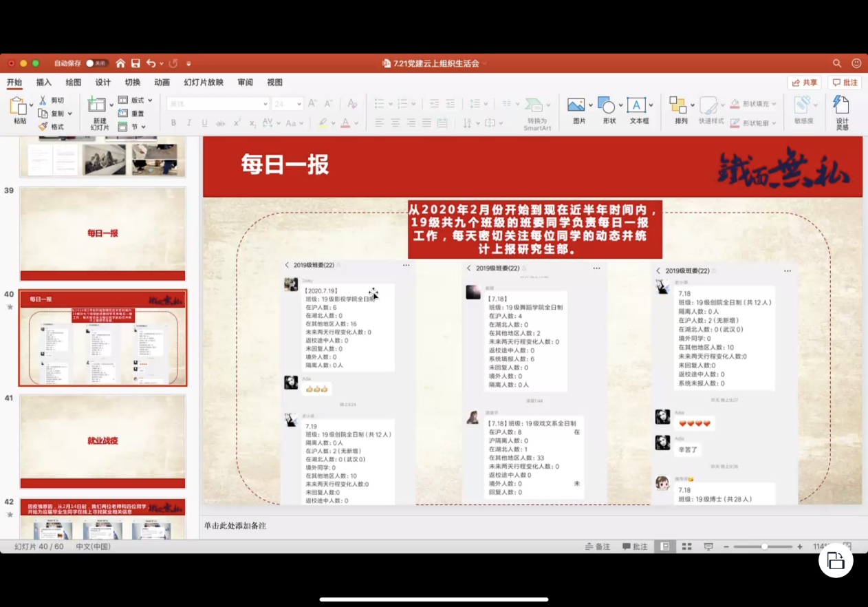Screen dimensions: 868x607
Task: Decrease font size with the smaller A icon
Action: 328,103
